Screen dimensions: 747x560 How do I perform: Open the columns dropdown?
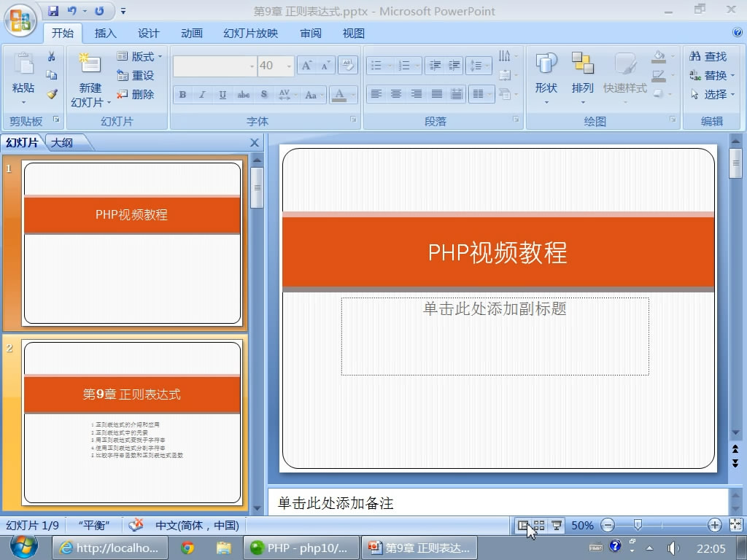(481, 94)
